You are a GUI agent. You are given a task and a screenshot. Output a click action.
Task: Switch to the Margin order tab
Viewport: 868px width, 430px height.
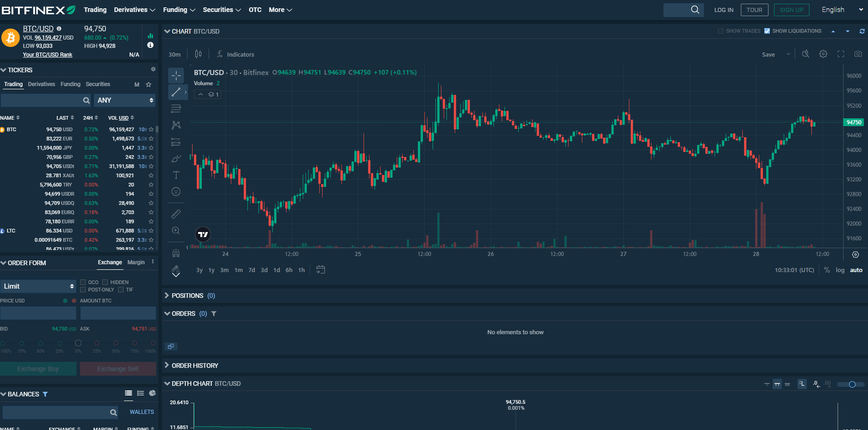[136, 262]
